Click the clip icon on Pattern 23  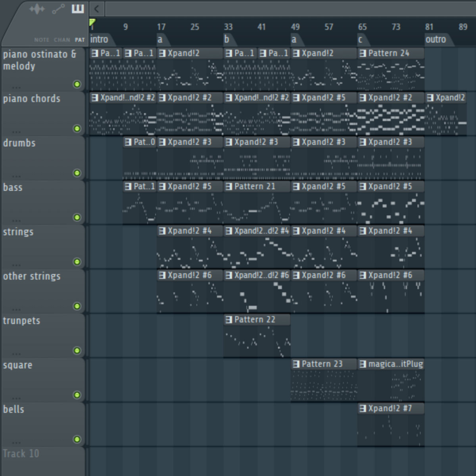(296, 364)
